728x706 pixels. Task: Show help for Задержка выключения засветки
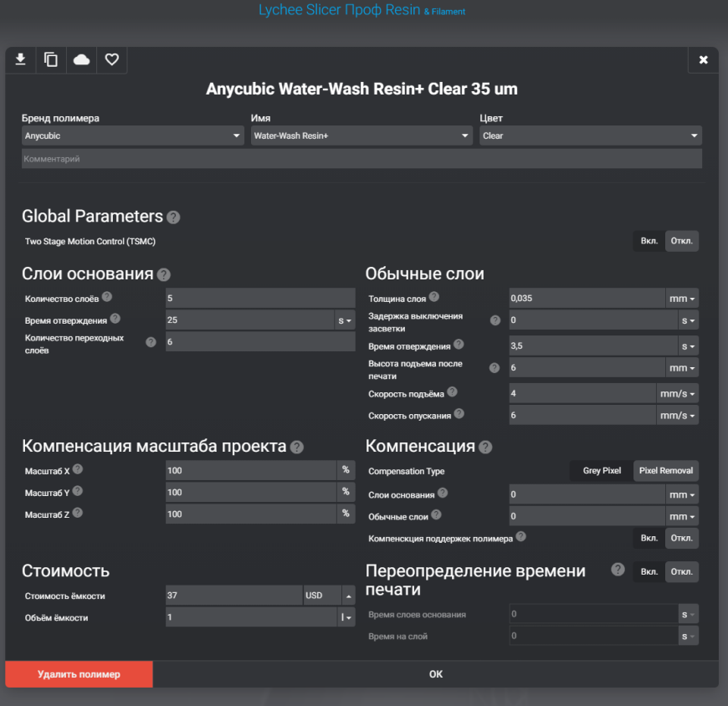tap(495, 320)
